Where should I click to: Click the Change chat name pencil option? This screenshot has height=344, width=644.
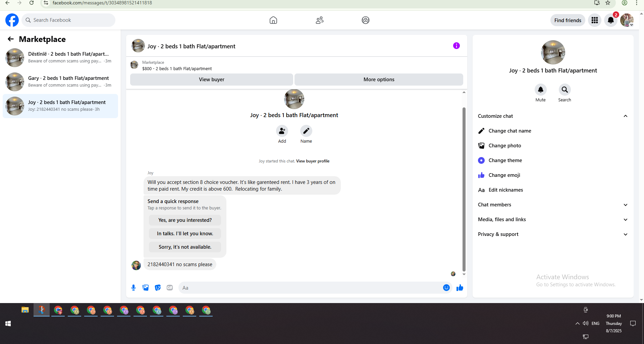pyautogui.click(x=553, y=131)
